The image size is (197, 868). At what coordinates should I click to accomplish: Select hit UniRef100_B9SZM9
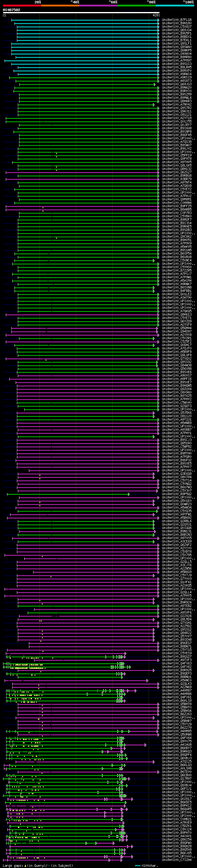pyautogui.click(x=176, y=94)
